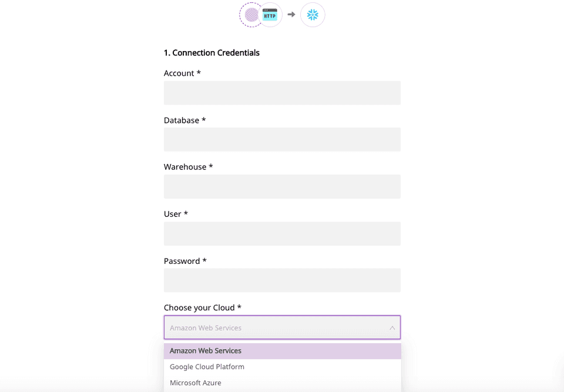The height and width of the screenshot is (392, 564).
Task: Click the User input field
Action: click(x=282, y=234)
